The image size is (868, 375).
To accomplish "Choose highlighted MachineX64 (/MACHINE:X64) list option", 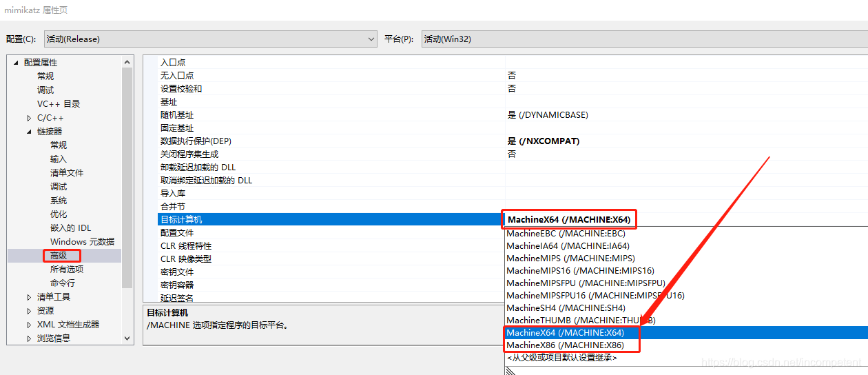I will 686,333.
